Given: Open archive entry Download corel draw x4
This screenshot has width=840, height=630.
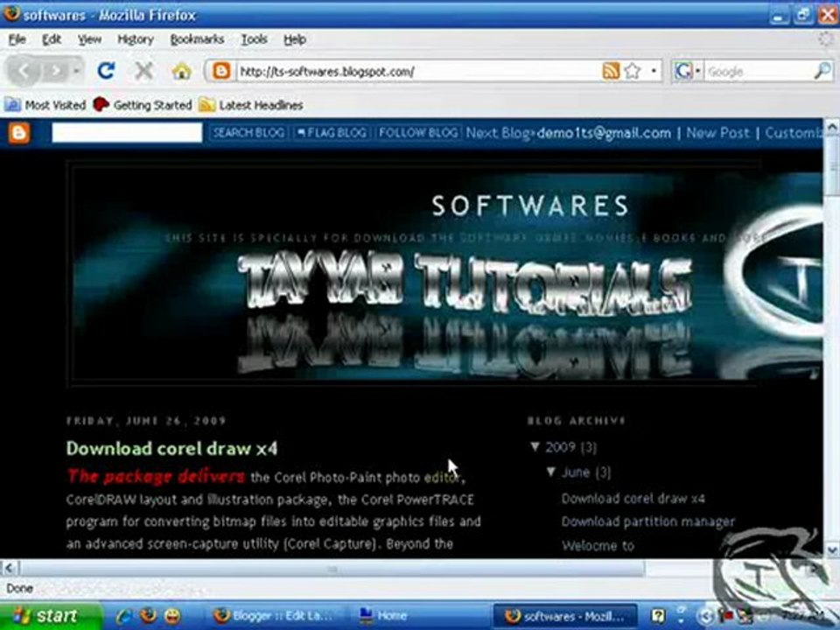Looking at the screenshot, I should coord(633,499).
